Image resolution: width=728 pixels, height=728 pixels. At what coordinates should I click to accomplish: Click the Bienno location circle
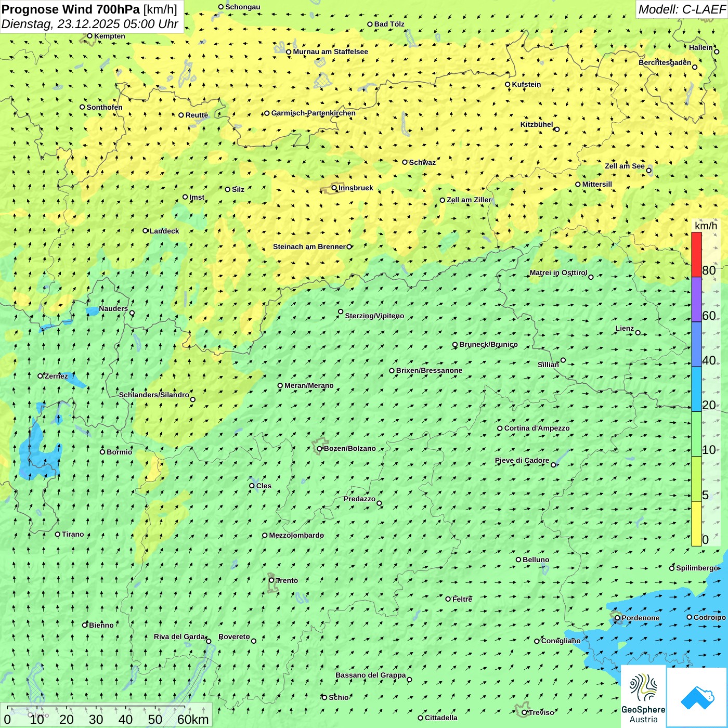point(85,625)
